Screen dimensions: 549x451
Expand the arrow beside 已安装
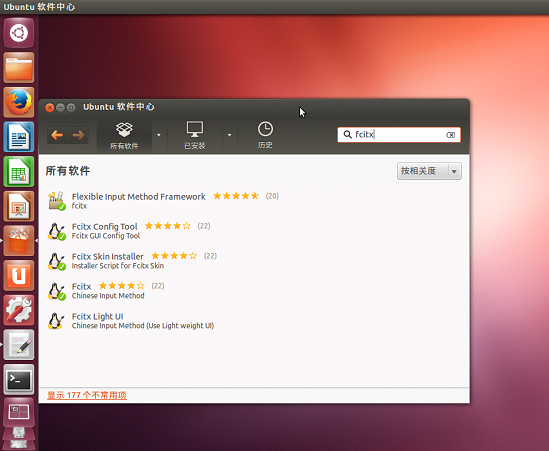click(x=229, y=135)
